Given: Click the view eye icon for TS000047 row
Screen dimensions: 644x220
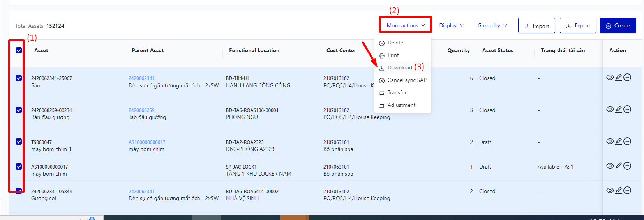Looking at the screenshot, I should 610,141.
